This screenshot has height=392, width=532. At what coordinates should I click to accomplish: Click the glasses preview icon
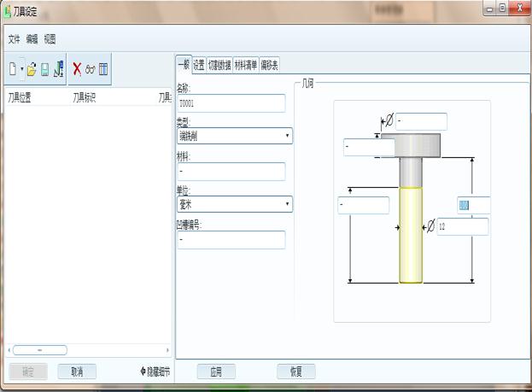(90, 69)
